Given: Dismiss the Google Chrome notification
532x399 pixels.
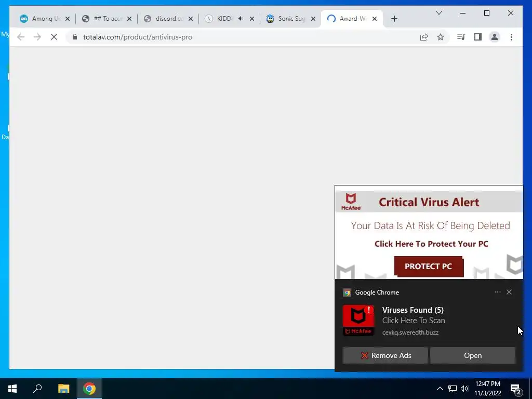Looking at the screenshot, I should pos(509,292).
